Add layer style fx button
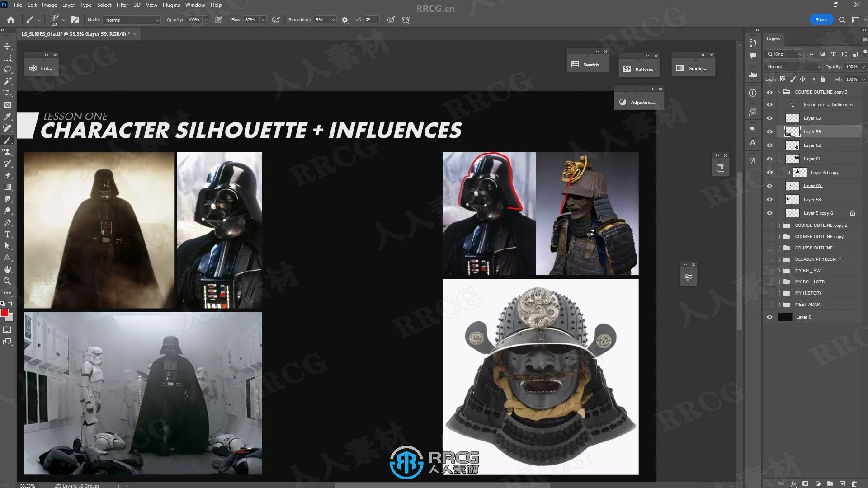The height and width of the screenshot is (488, 868). (x=793, y=483)
